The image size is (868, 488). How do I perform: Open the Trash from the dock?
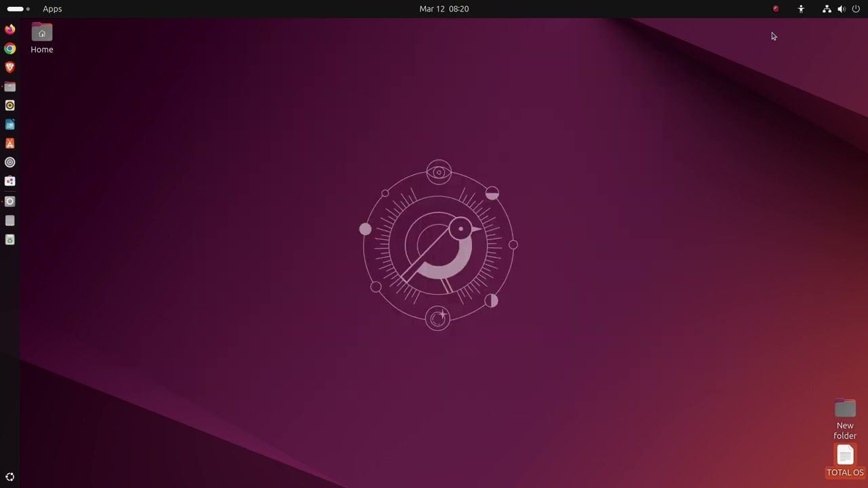tap(9, 240)
